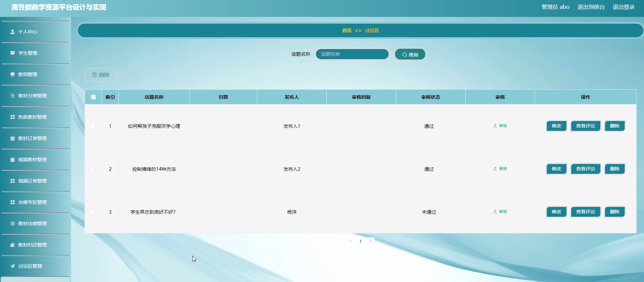644x282 pixels.
Task: Click the magnifier icon in 查询 button
Action: [404, 55]
